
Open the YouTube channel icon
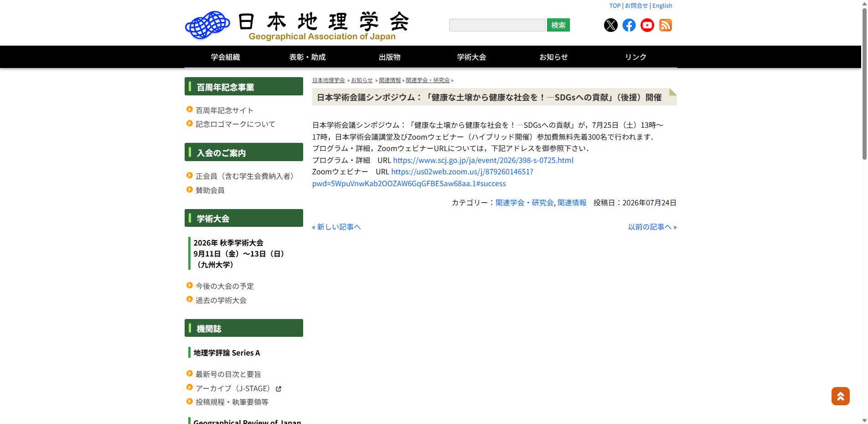click(x=647, y=25)
